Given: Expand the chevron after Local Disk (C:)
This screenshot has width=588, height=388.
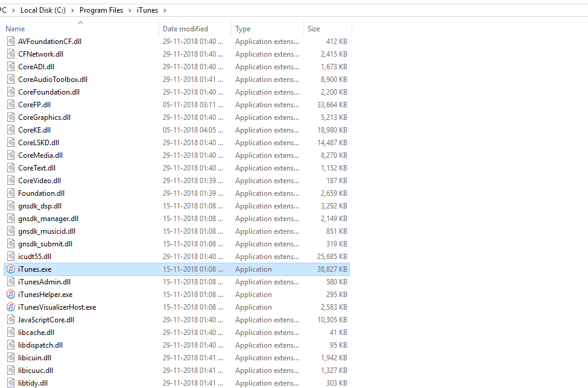Looking at the screenshot, I should (x=72, y=10).
